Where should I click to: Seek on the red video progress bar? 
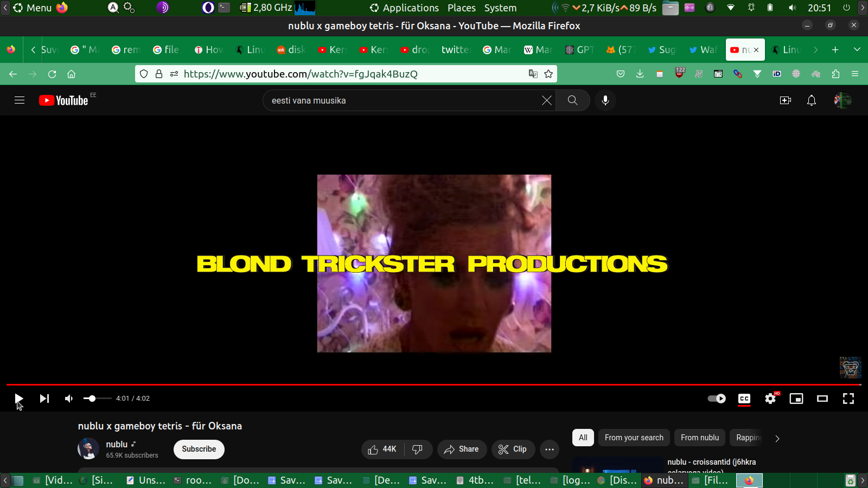(x=434, y=384)
